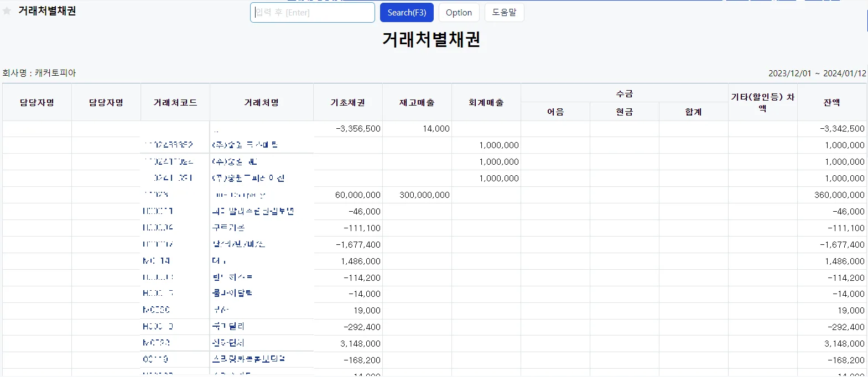Star the 거래처별채권 page as favorite

(7, 11)
